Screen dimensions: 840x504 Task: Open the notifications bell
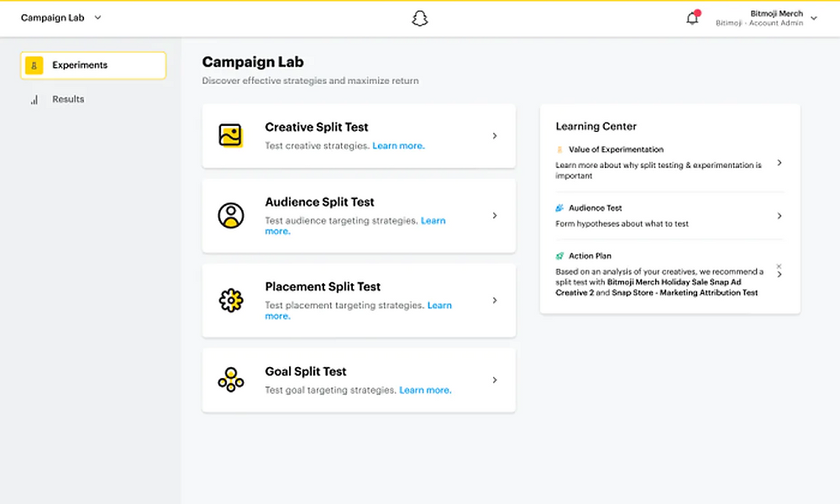[x=692, y=18]
